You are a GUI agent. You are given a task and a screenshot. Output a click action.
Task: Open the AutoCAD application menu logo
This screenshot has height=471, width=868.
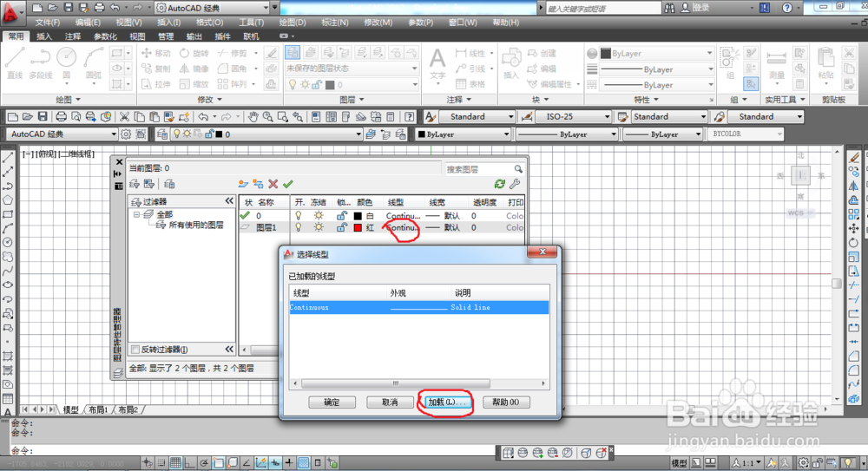tap(10, 12)
